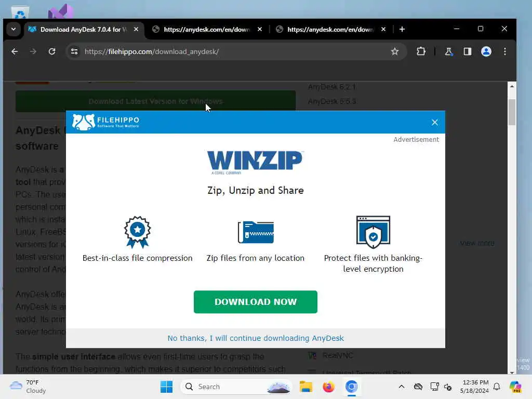
Task: Close the FileHippo advertisement popup
Action: pos(435,123)
